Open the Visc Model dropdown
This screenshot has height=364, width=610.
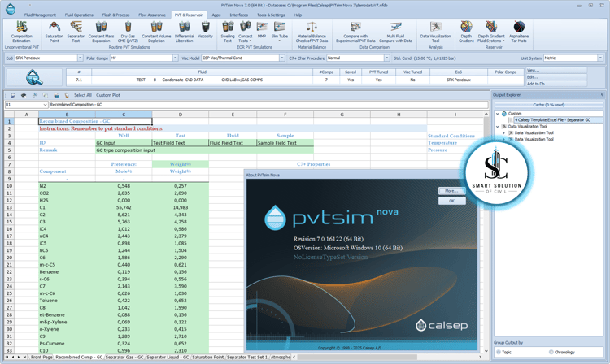[281, 58]
